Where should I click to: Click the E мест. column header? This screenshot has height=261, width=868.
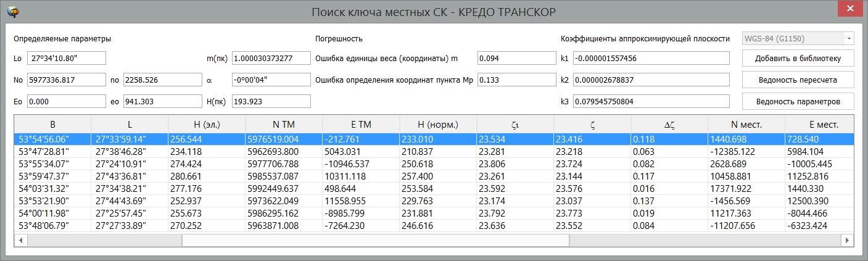(x=819, y=124)
